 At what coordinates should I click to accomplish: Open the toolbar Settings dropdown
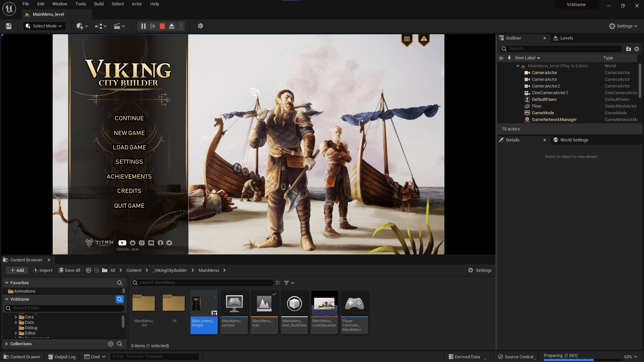tap(623, 26)
